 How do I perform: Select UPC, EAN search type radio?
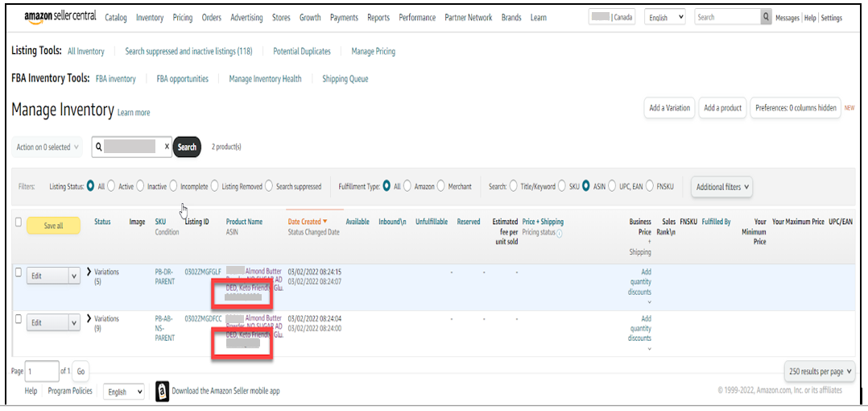point(612,186)
